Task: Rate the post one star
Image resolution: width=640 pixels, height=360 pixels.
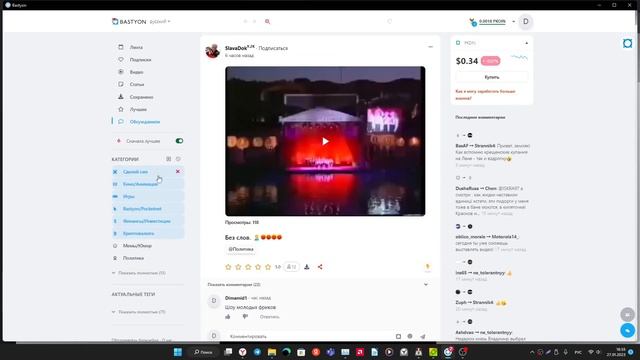Action: coord(228,267)
